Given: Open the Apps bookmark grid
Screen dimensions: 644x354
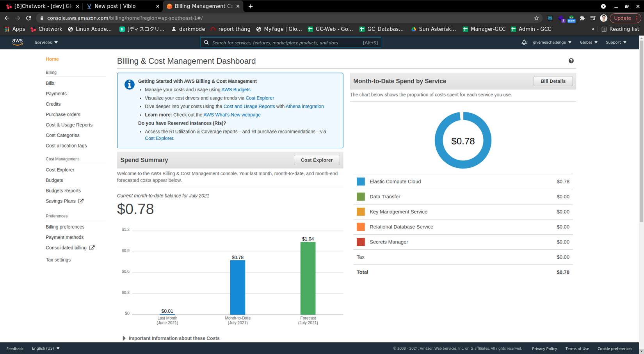Looking at the screenshot, I should point(14,29).
